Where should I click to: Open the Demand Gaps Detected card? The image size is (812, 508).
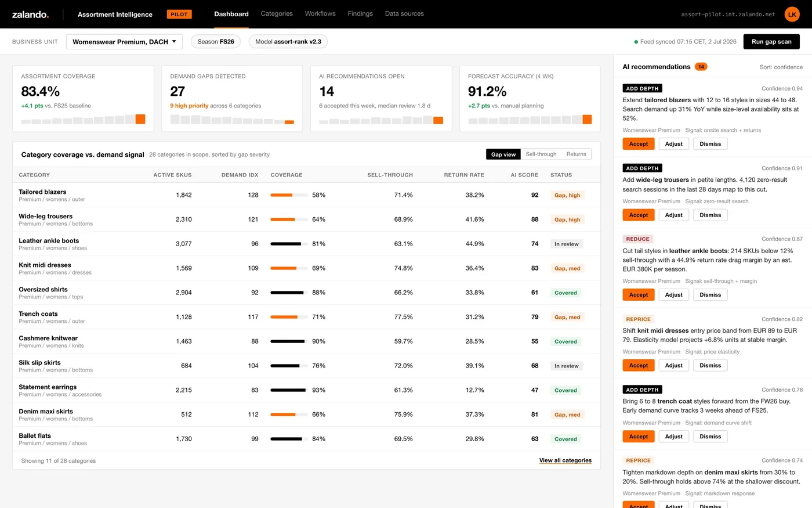pos(232,99)
